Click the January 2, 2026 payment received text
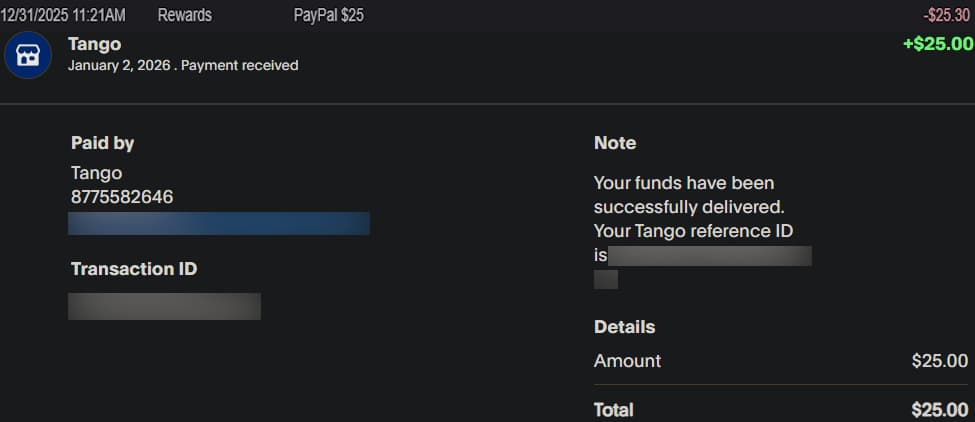 click(183, 66)
